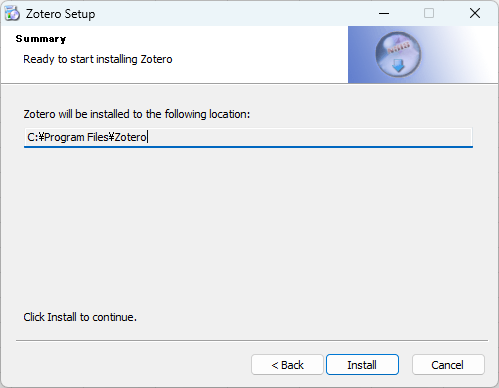Click the separator line above the buttons

tap(252, 341)
